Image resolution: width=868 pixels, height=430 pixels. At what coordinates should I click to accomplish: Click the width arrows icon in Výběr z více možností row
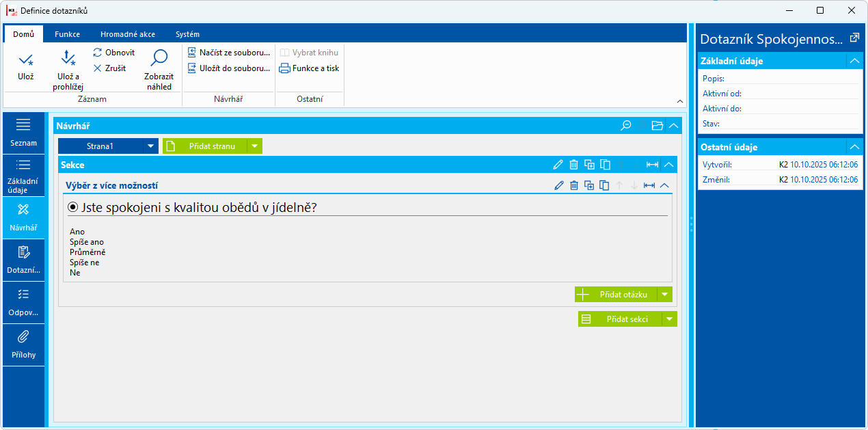[649, 185]
